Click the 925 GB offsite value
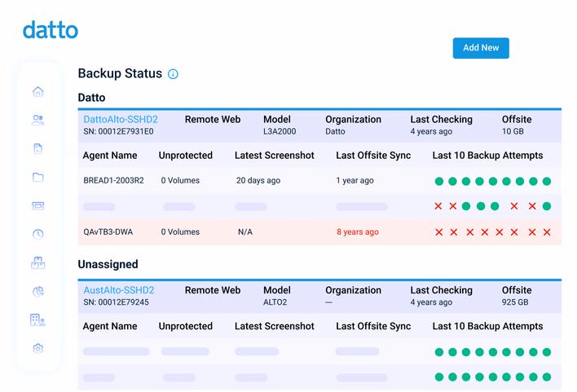The height and width of the screenshot is (392, 577). 515,302
